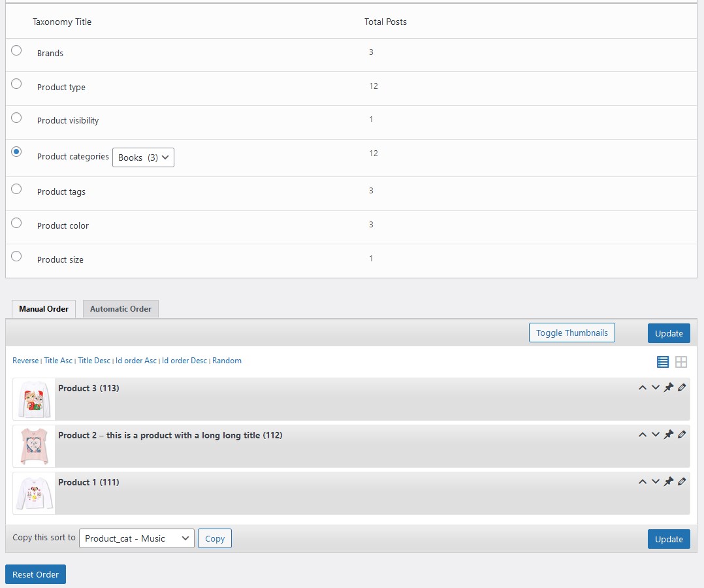This screenshot has width=704, height=588.
Task: Pin Product 2 to its position
Action: point(668,434)
